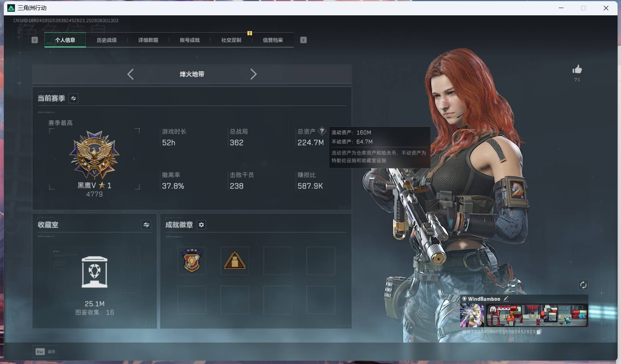Click the 总资产 question mark help icon
This screenshot has height=364, width=621.
[x=322, y=131]
